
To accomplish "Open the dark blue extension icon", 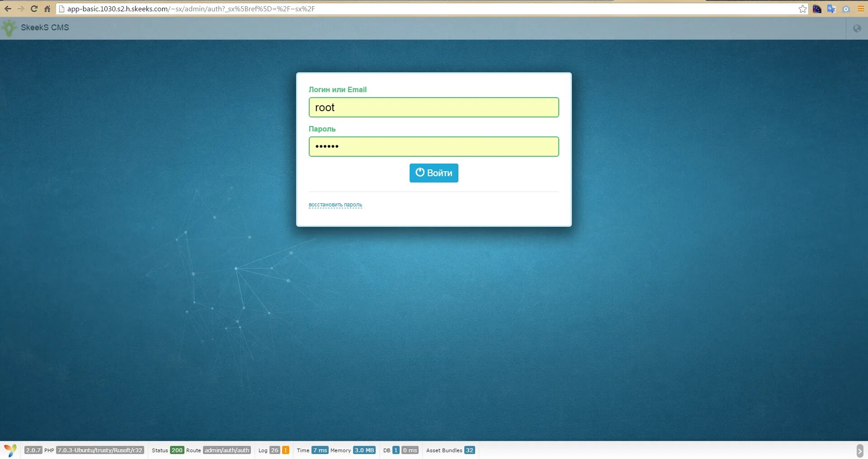I will tap(817, 9).
